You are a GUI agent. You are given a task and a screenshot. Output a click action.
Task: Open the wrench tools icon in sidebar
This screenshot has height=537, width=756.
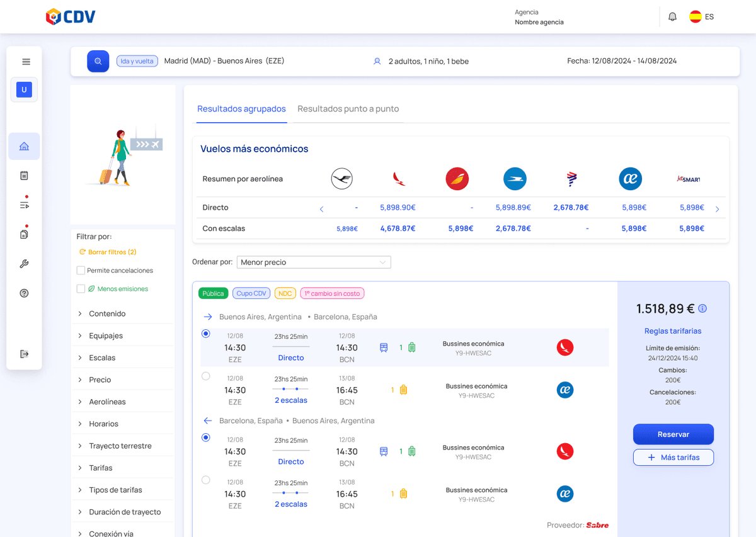click(24, 264)
